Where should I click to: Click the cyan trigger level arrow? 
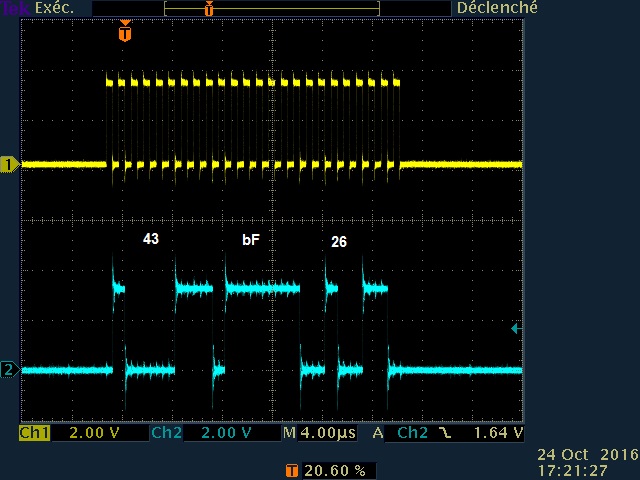(516, 329)
